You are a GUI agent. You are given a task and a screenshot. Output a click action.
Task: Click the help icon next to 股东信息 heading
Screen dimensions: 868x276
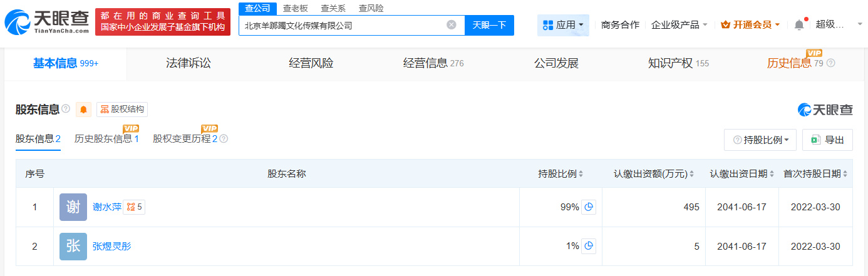(x=66, y=110)
